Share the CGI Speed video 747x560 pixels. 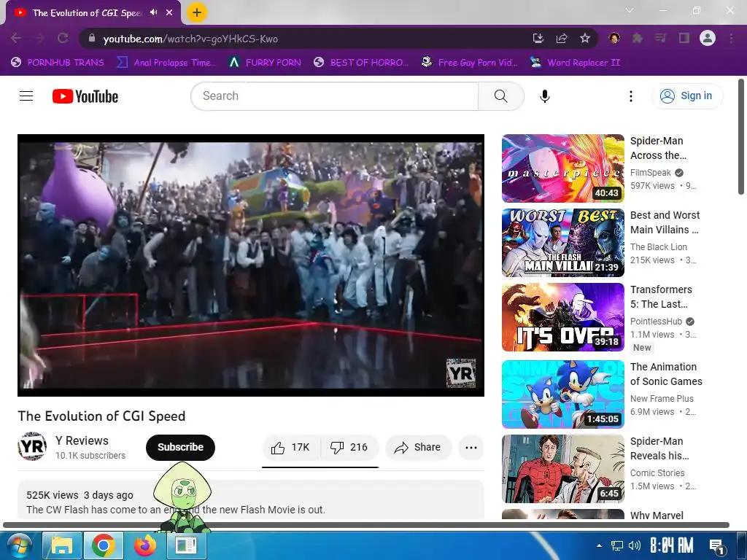418,447
